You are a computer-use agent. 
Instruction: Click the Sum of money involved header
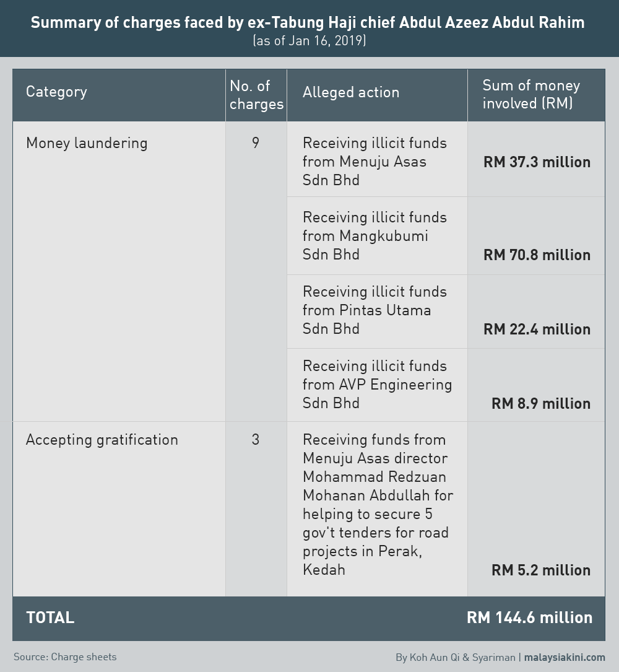pos(531,94)
